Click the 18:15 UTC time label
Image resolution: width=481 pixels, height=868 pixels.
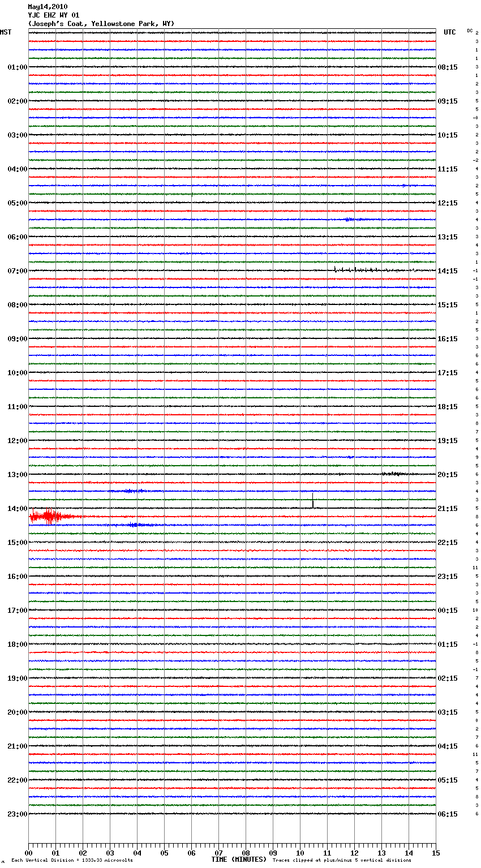(448, 407)
